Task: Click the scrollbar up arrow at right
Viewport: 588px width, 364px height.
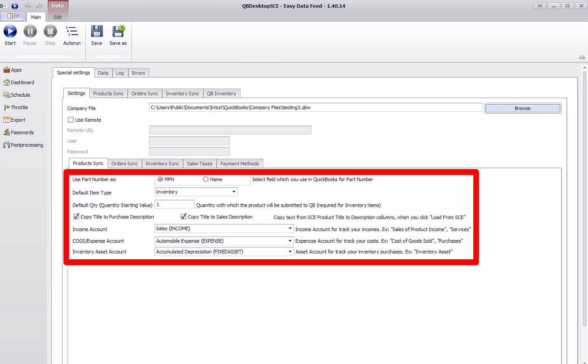Action: (x=584, y=68)
